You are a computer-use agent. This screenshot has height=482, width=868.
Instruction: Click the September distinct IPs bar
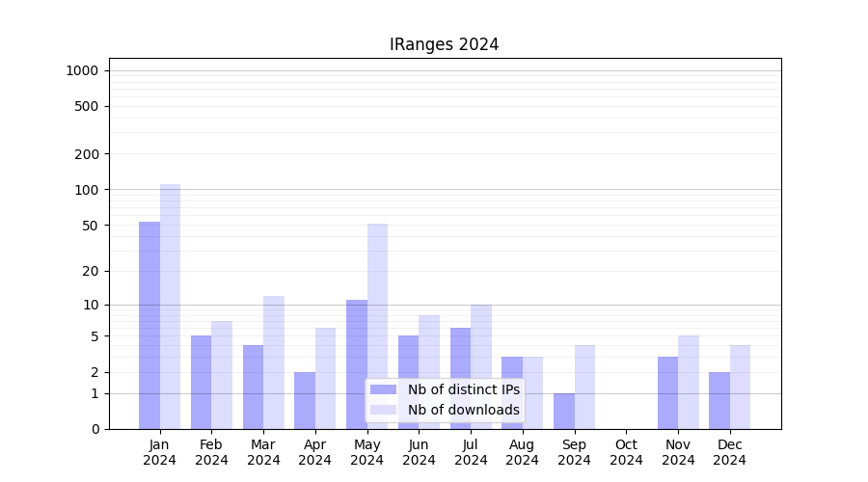click(564, 411)
